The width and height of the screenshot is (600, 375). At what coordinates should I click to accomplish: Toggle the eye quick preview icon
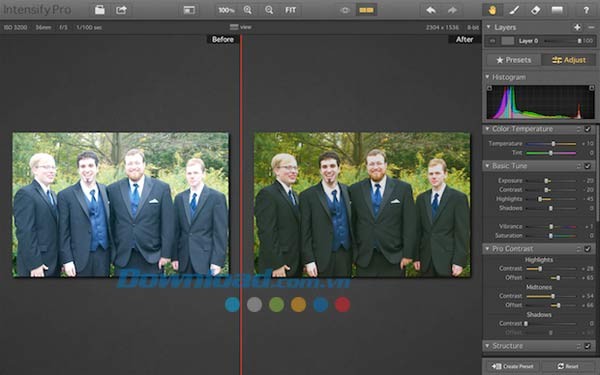[345, 10]
